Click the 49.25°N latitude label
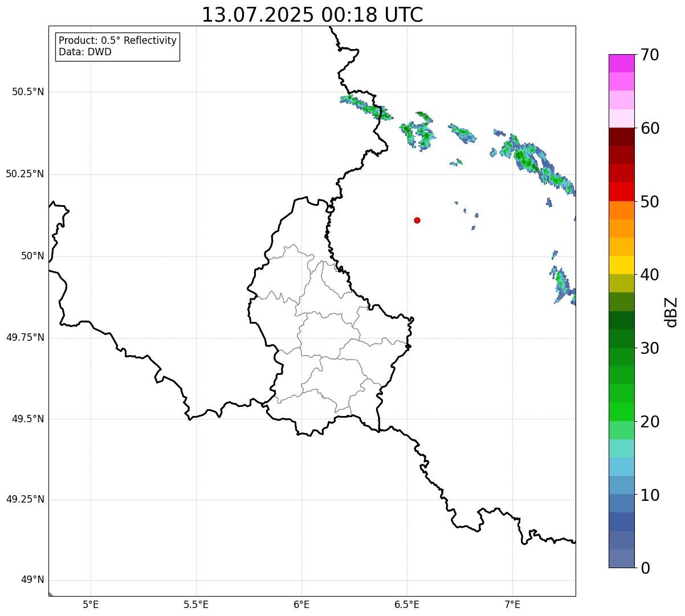Viewport: 685px width, 616px height. [25, 500]
